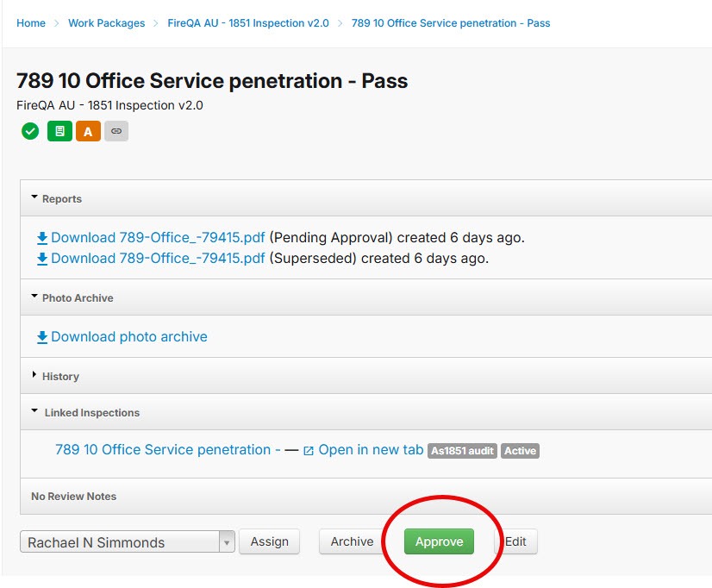Screen dimensions: 712x588
Task: Navigate to Work Packages breadcrumb
Action: point(106,23)
